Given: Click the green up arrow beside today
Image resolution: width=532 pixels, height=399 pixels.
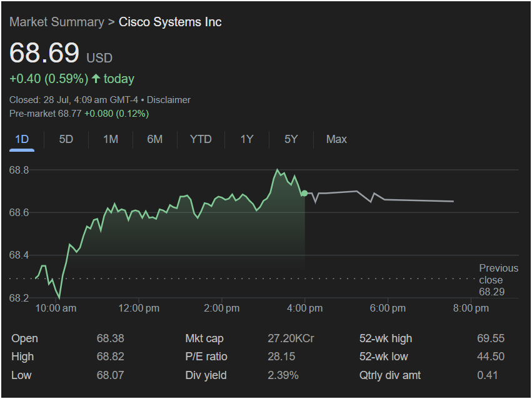Looking at the screenshot, I should tap(96, 78).
